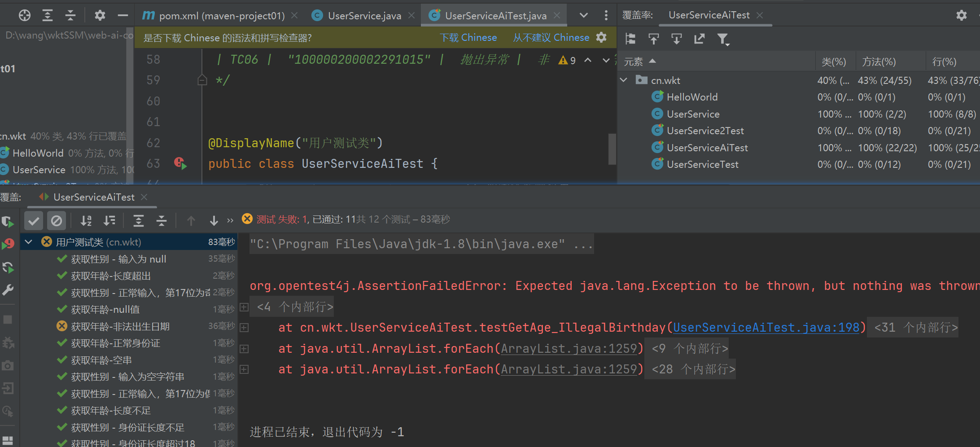Image resolution: width=980 pixels, height=447 pixels.
Task: Switch to the UserService.java tab
Action: tap(364, 16)
